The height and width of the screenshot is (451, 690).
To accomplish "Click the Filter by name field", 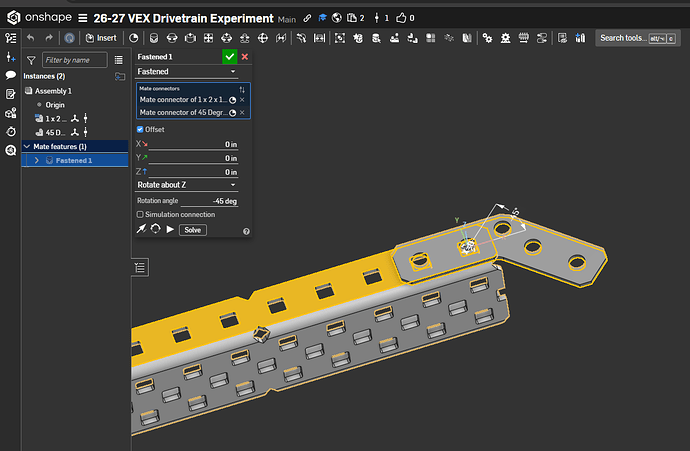I will [x=74, y=60].
